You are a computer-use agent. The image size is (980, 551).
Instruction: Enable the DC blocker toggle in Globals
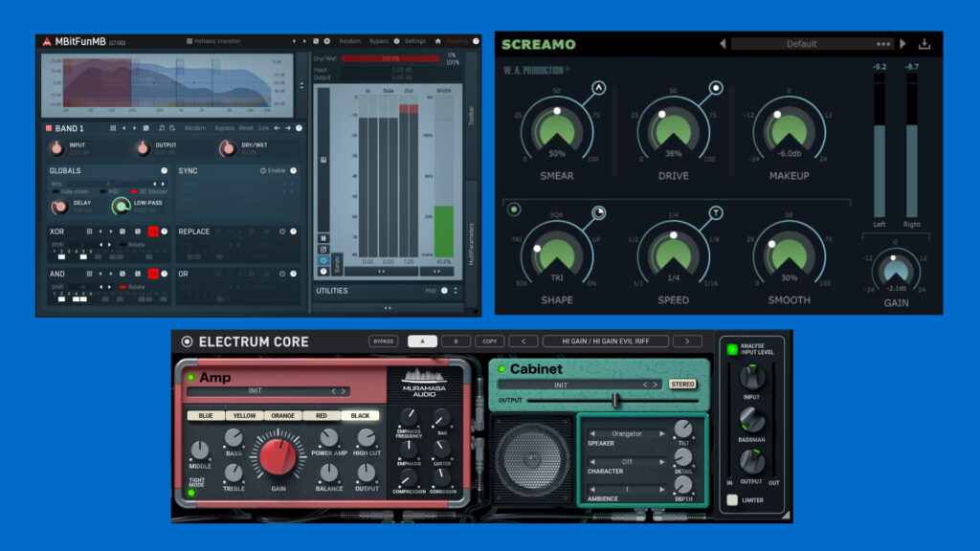point(133,191)
